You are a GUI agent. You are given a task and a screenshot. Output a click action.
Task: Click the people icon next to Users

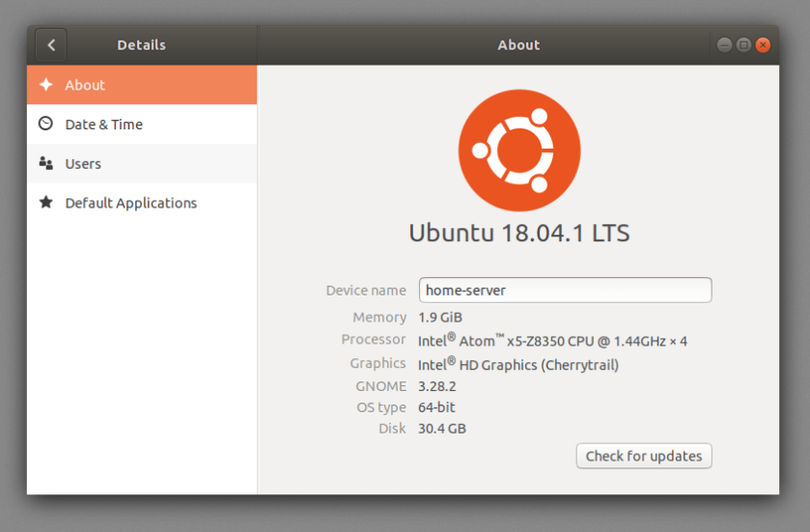click(x=45, y=163)
